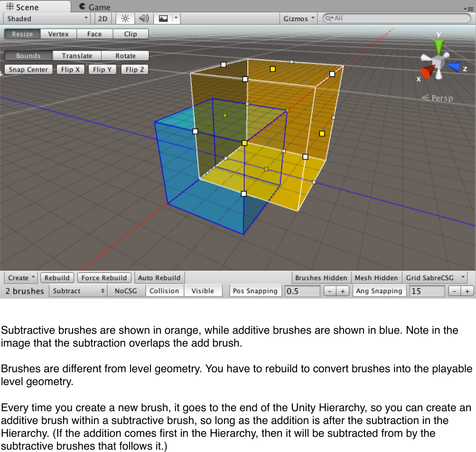Open the Grid SabreCSG dropdown

[x=435, y=278]
